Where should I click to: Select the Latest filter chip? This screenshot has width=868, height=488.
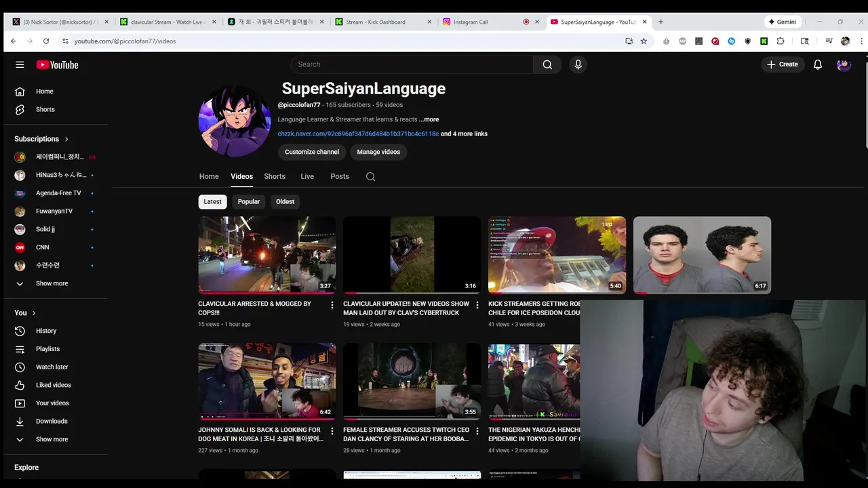pyautogui.click(x=212, y=201)
